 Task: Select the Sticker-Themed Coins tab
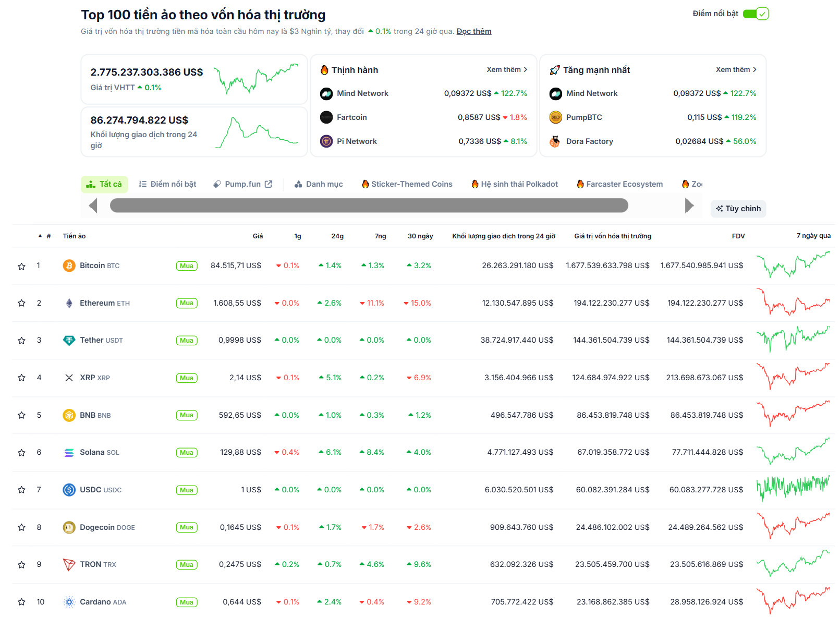407,184
